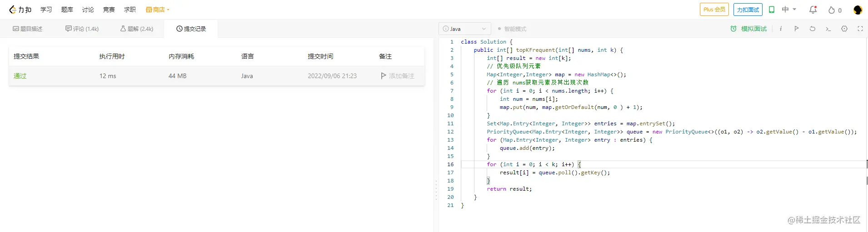Viewport: 868px width, 232px height.
Task: Switch to the 提交记录 tab
Action: point(191,29)
